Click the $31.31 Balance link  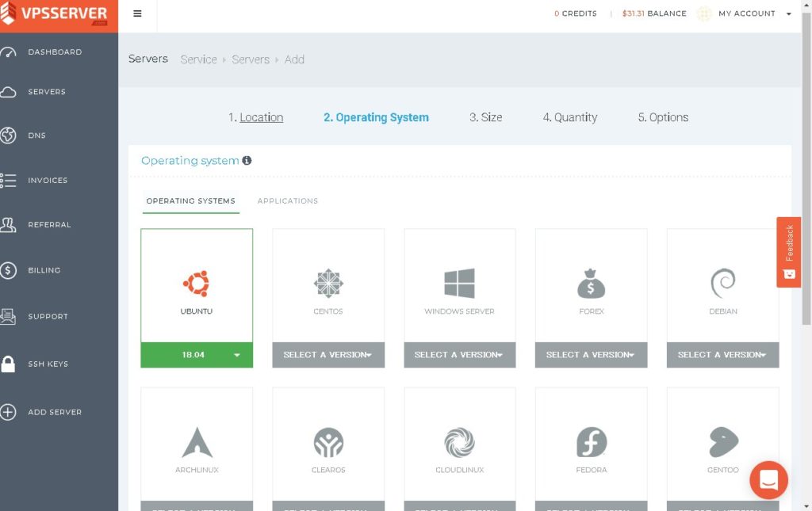point(654,13)
